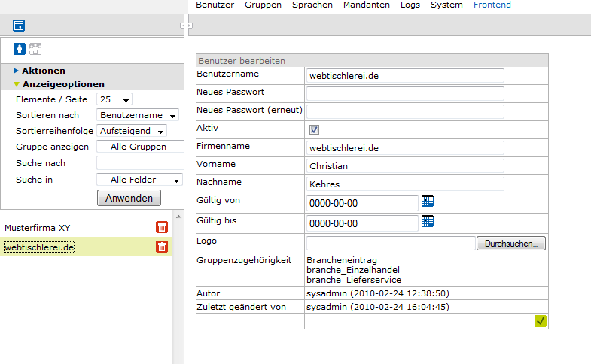Open the Mandanten menu
The width and height of the screenshot is (591, 364).
[x=366, y=5]
